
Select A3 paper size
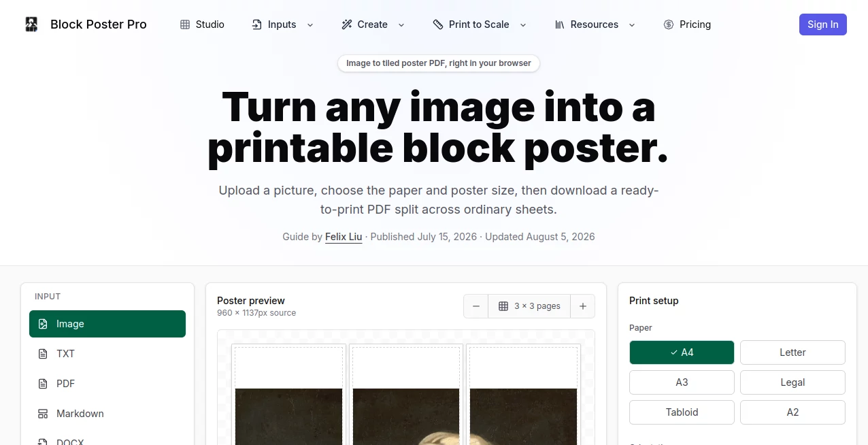682,382
